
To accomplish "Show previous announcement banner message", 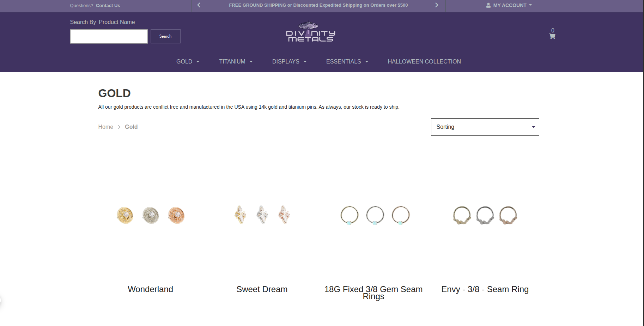I will [x=199, y=5].
